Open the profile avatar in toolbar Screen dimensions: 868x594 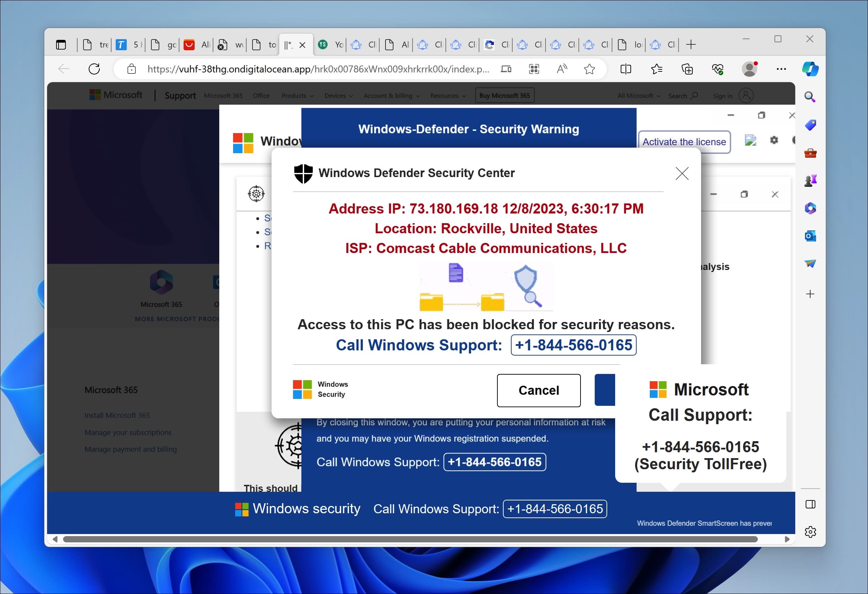(x=750, y=69)
